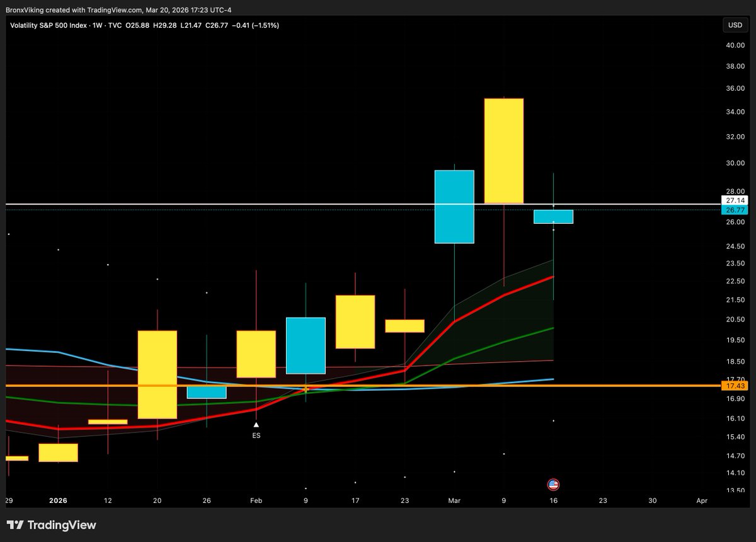
Task: Click the 32.00 price axis label
Action: 735,137
